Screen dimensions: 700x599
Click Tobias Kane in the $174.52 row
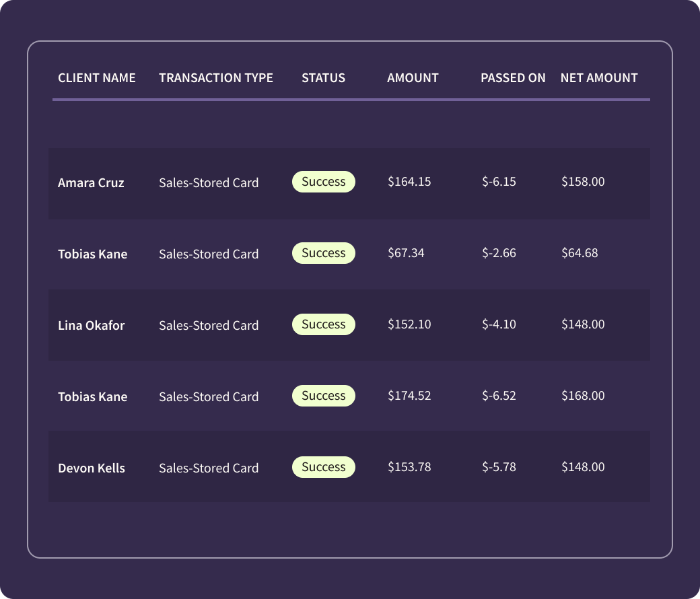tap(92, 397)
